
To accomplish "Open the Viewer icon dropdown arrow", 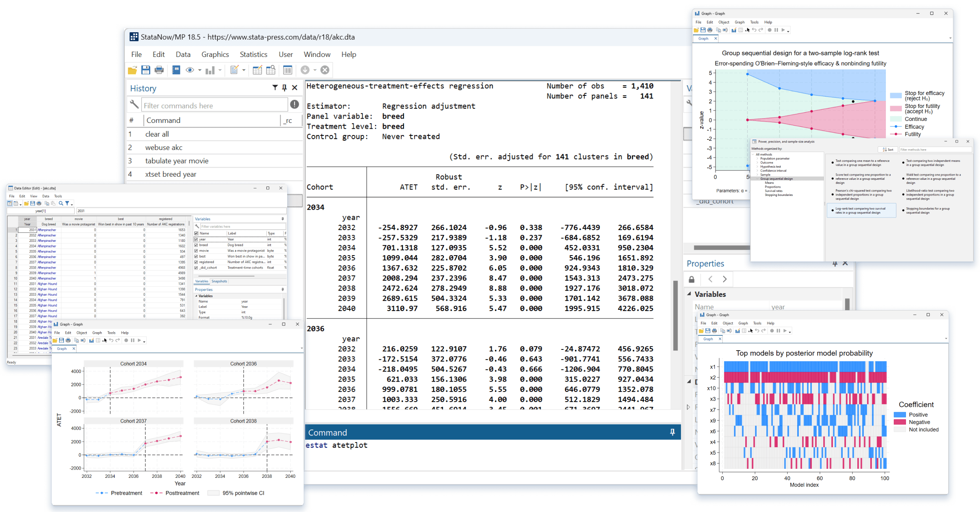I will [200, 70].
